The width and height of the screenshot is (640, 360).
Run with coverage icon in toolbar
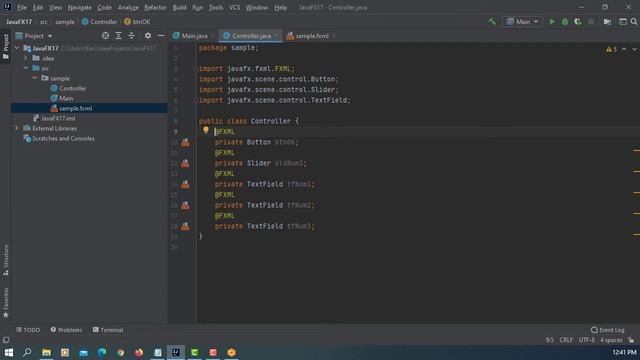pos(578,22)
